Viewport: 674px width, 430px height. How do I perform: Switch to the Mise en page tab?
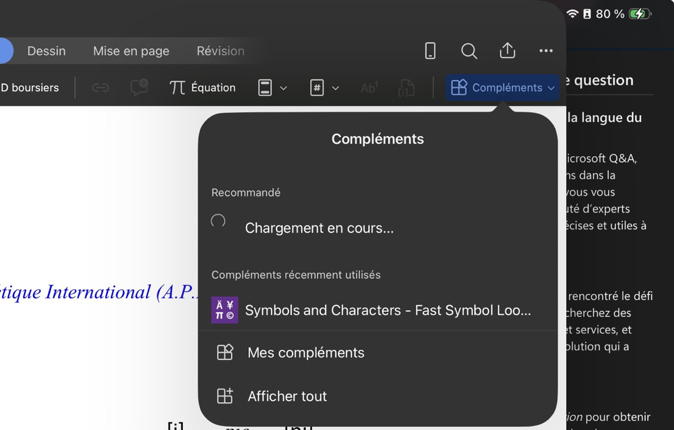[131, 51]
